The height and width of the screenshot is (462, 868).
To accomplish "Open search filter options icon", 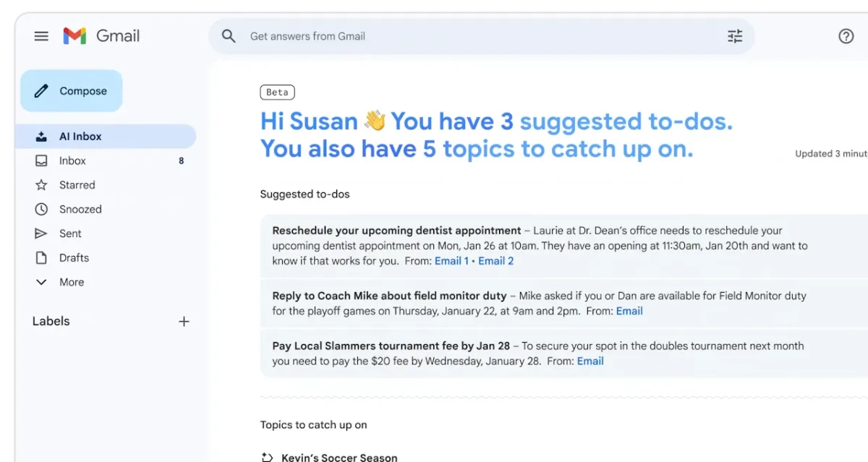I will click(735, 36).
